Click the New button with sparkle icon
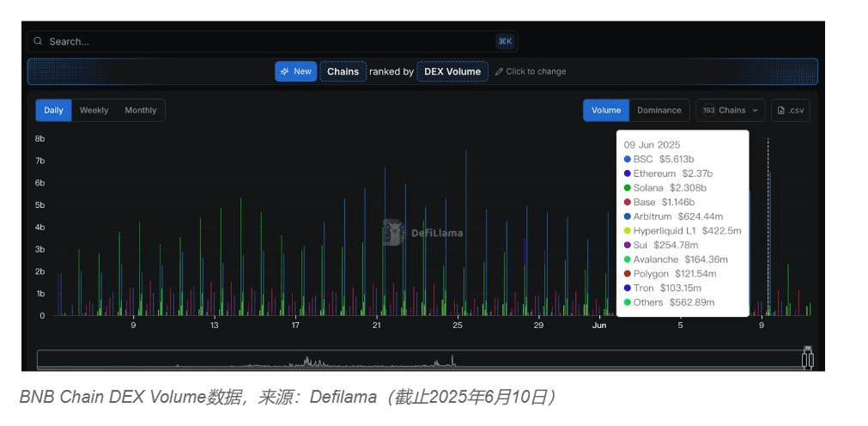Viewport: 868px width, 426px height. (x=295, y=71)
